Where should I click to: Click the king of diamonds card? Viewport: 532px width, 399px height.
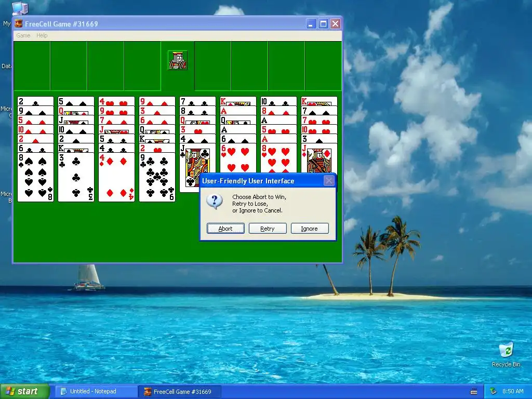click(238, 101)
